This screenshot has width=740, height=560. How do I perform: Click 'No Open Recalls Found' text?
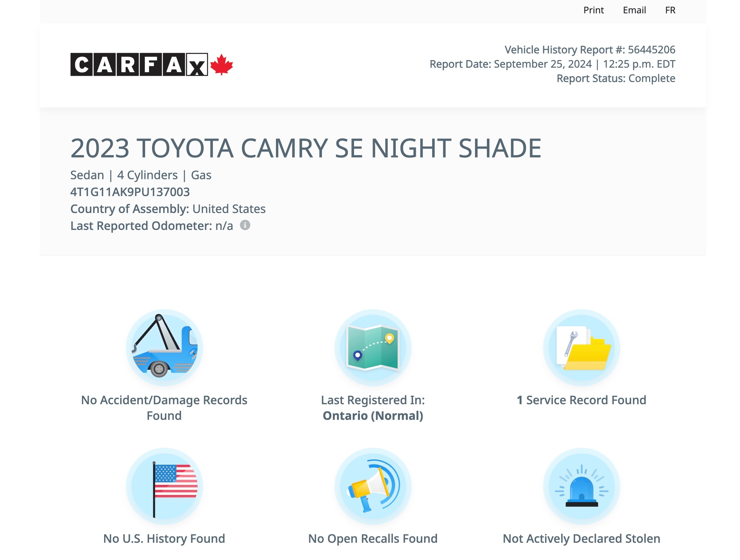(373, 538)
